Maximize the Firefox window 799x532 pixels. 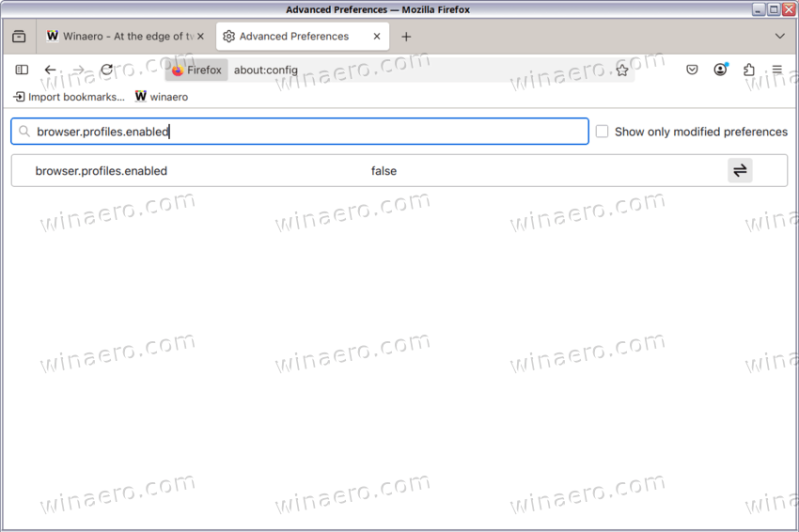(x=774, y=9)
